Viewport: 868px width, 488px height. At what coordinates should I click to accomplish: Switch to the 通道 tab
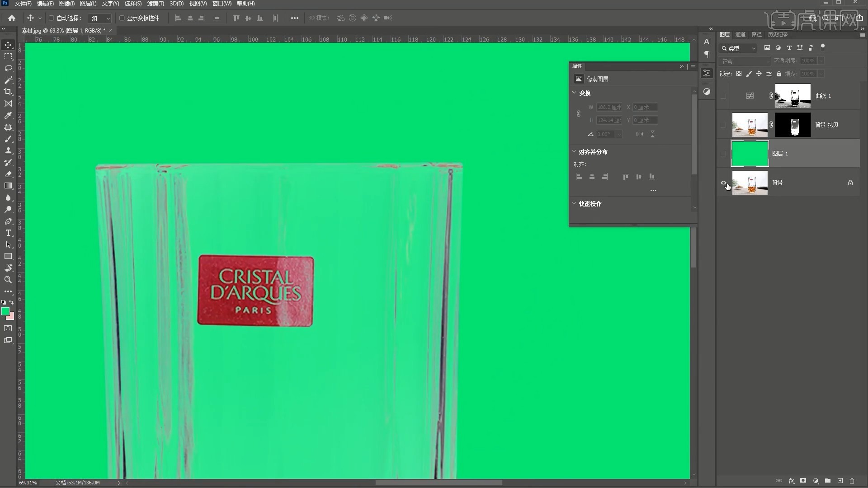point(740,34)
